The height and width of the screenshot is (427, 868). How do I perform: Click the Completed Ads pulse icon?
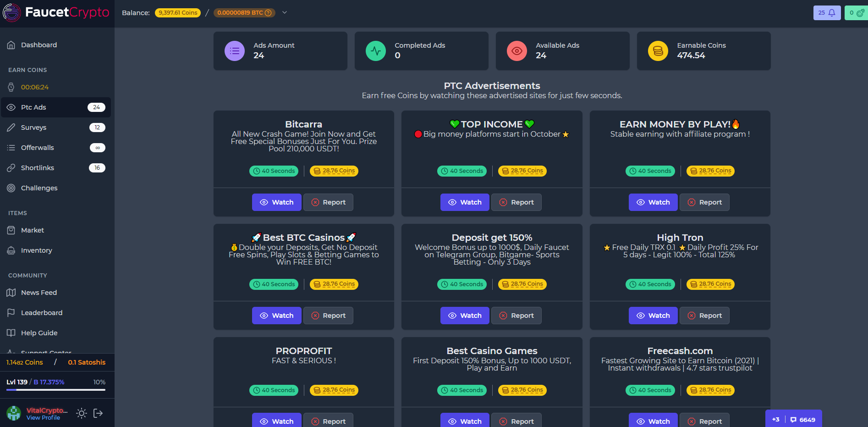point(376,51)
